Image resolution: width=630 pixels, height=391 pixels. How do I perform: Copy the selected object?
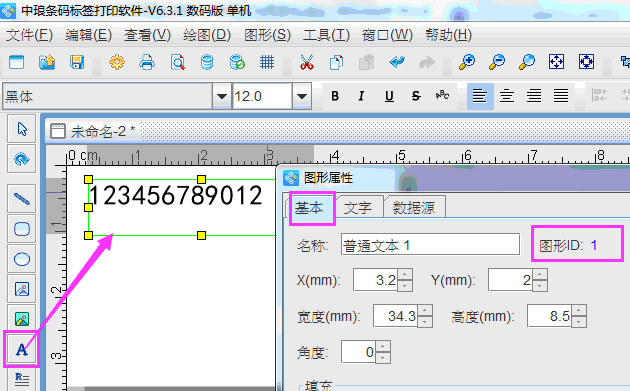point(336,62)
